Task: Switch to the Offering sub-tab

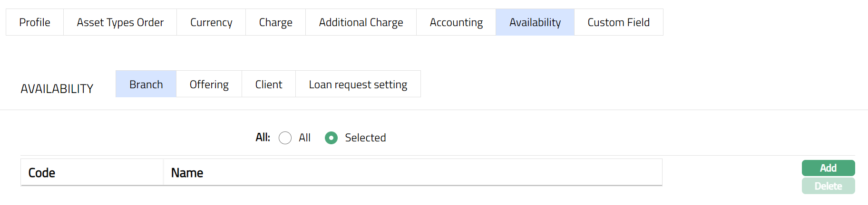Action: tap(209, 84)
